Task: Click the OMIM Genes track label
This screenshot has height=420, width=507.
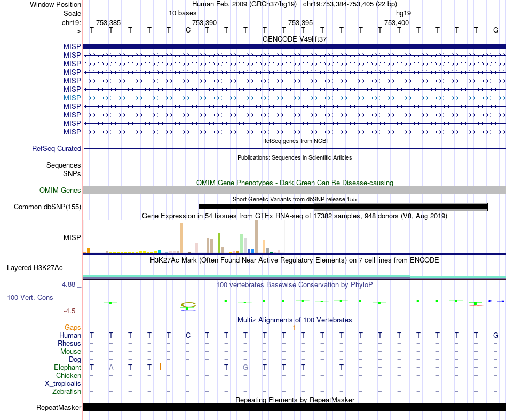Action: click(60, 190)
